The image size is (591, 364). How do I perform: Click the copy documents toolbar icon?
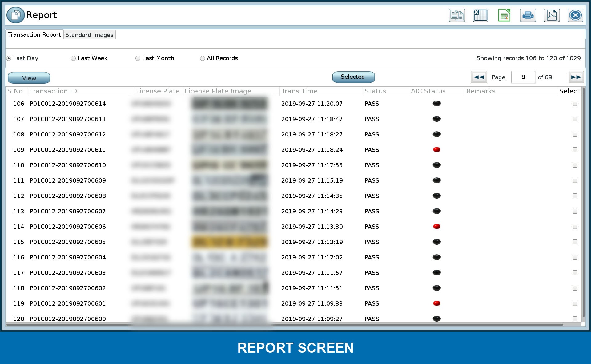click(x=457, y=15)
